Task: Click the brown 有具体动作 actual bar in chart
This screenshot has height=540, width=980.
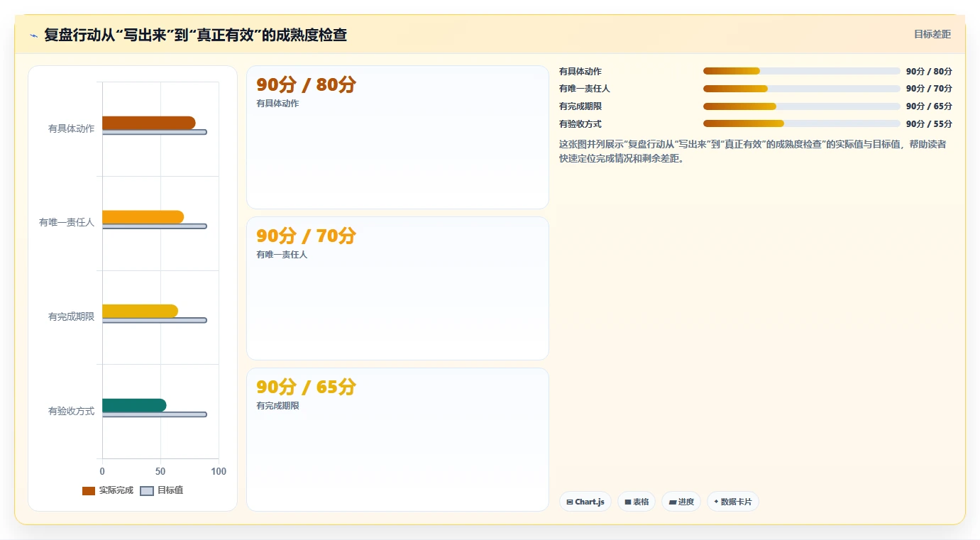Action: click(x=148, y=123)
